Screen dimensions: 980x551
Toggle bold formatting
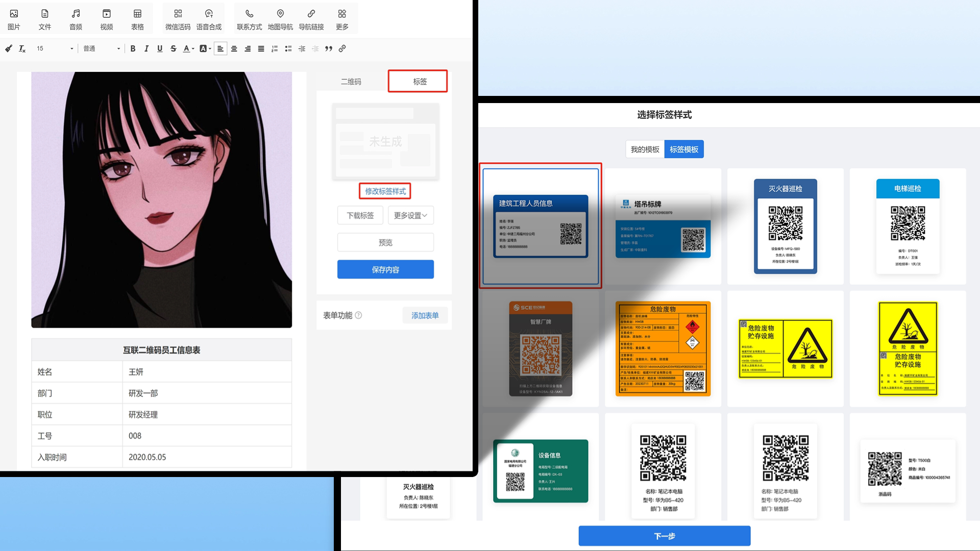(133, 48)
